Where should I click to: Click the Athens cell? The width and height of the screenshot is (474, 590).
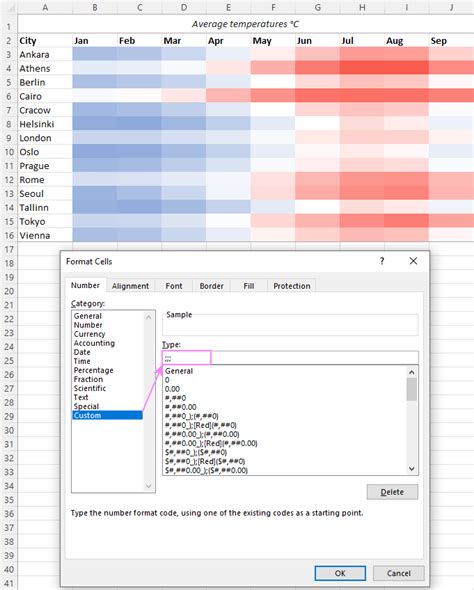pyautogui.click(x=45, y=68)
